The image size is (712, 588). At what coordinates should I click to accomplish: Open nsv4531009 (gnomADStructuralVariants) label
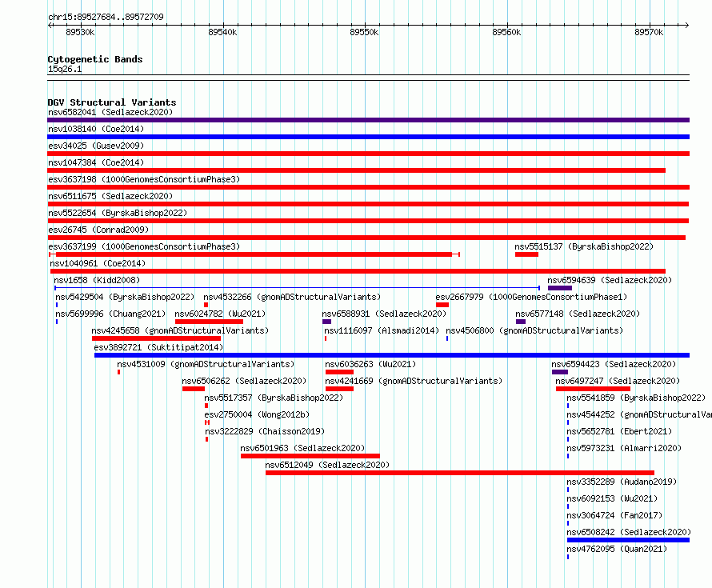tap(206, 364)
